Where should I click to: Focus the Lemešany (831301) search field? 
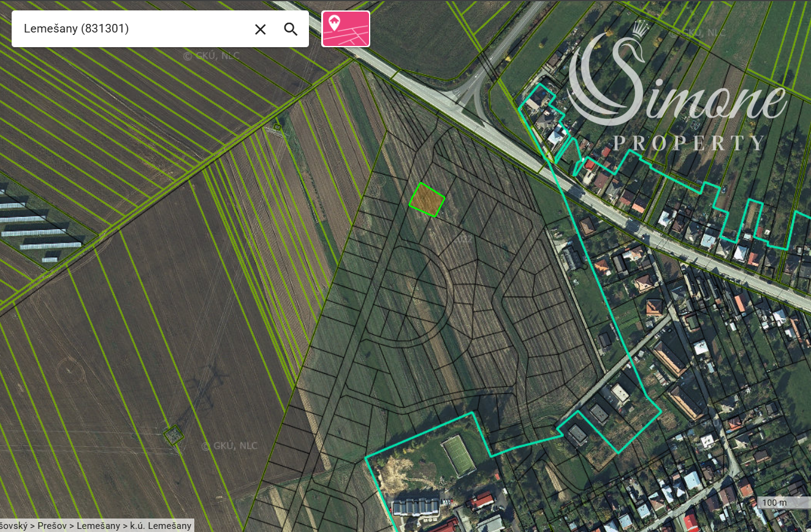[x=129, y=29]
